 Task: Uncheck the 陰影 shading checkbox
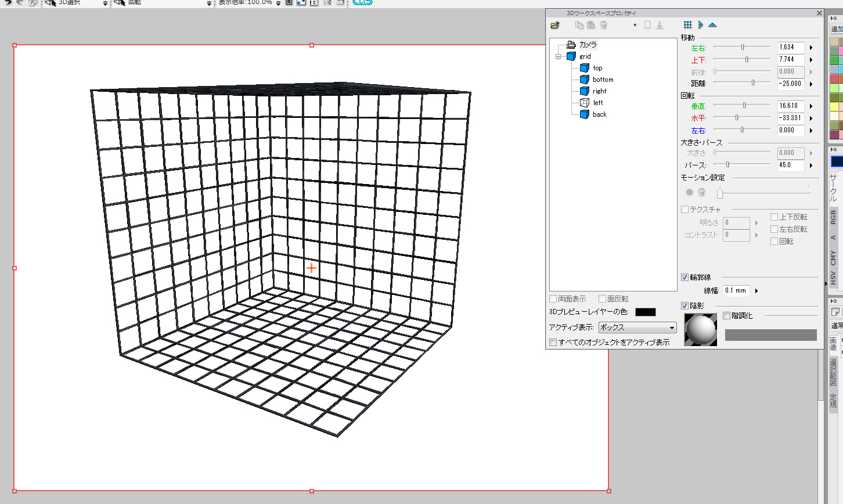[x=685, y=306]
